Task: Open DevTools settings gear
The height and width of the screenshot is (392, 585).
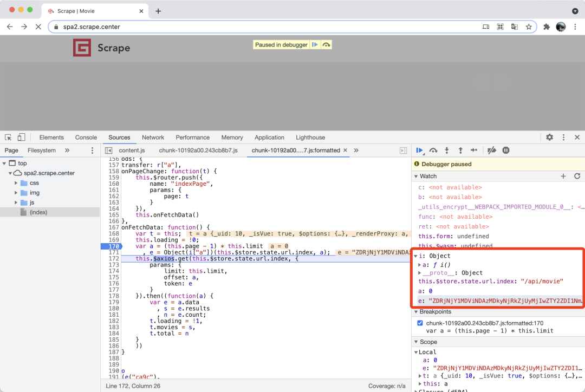Action: tap(550, 138)
